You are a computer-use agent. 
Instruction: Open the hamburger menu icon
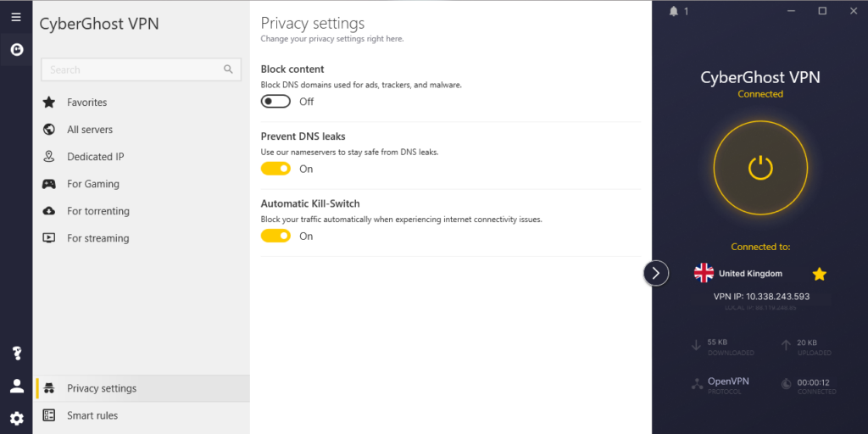(16, 17)
